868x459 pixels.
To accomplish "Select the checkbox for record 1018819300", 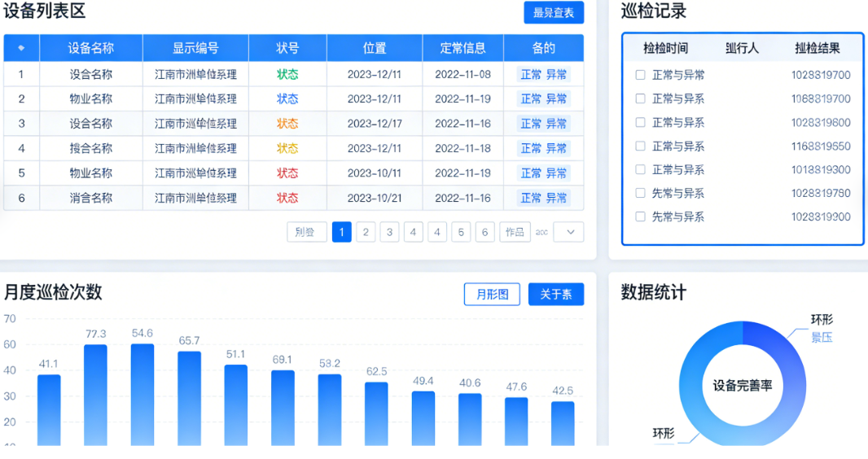I will point(641,170).
